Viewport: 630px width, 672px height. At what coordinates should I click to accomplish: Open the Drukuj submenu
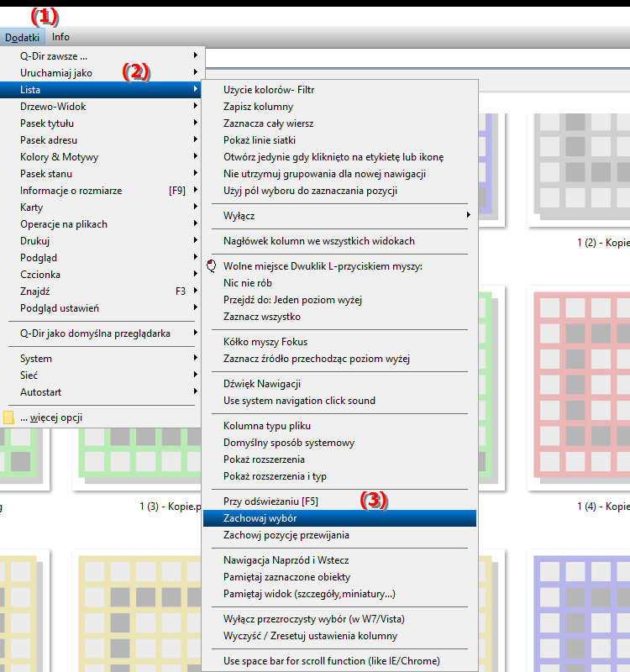click(102, 241)
